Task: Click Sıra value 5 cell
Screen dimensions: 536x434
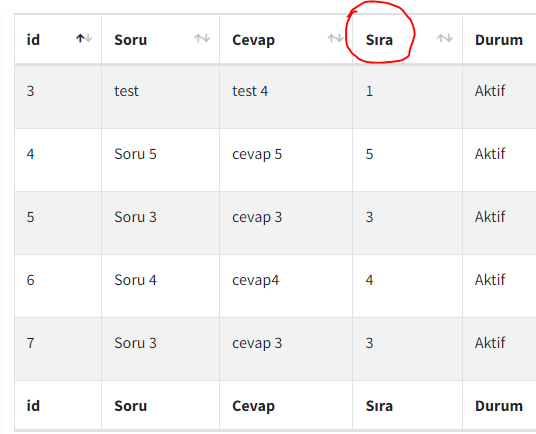Action: coord(369,154)
